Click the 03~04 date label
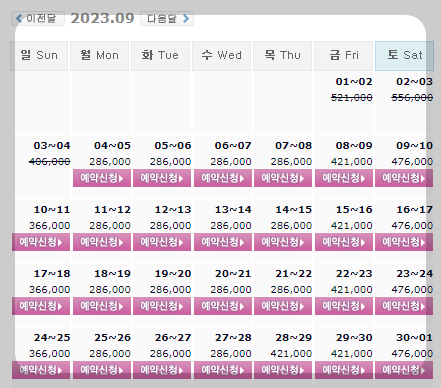This screenshot has width=441, height=388. [x=52, y=146]
